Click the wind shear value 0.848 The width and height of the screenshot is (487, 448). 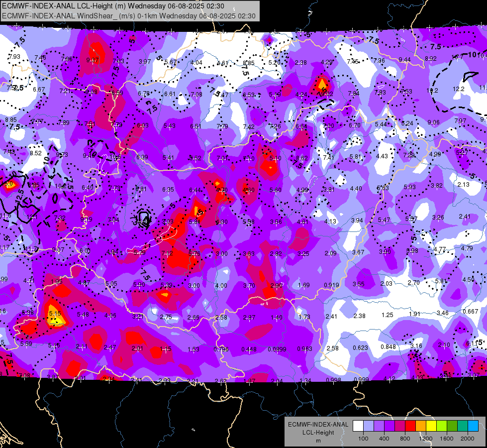[x=388, y=347]
